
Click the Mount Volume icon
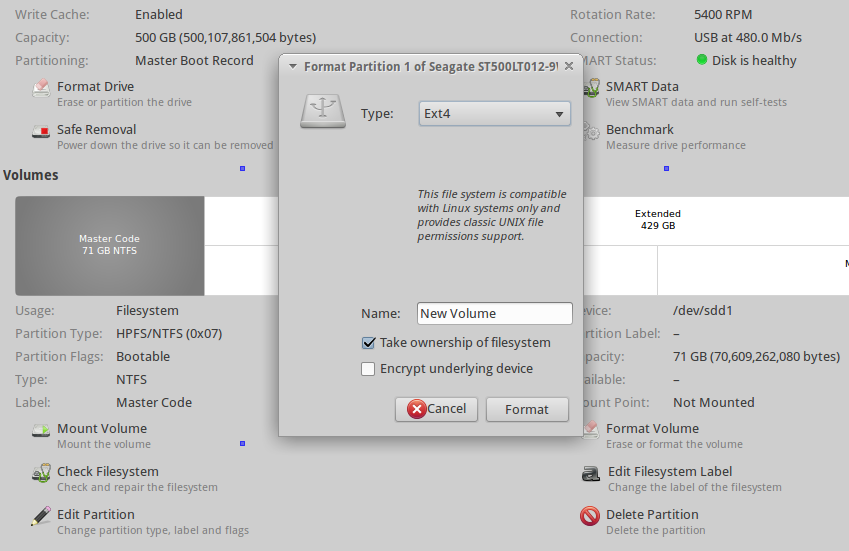41,431
